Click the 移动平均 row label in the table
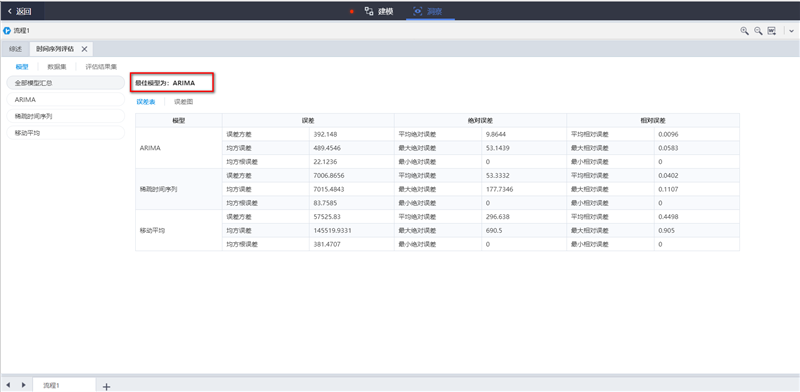The height and width of the screenshot is (392, 800). [152, 230]
